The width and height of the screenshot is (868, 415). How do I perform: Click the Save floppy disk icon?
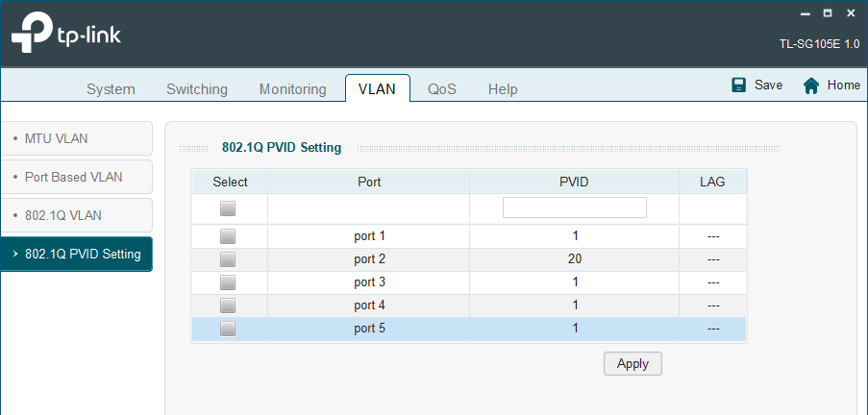[x=739, y=85]
